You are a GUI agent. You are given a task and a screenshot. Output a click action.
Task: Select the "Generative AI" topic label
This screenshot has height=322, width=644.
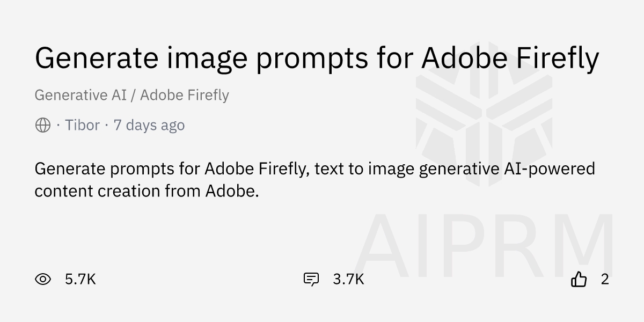coord(80,96)
